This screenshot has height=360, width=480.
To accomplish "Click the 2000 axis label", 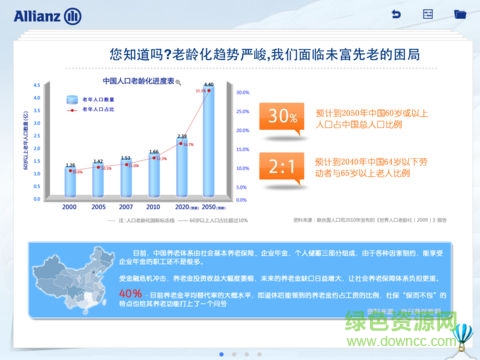I will click(69, 207).
